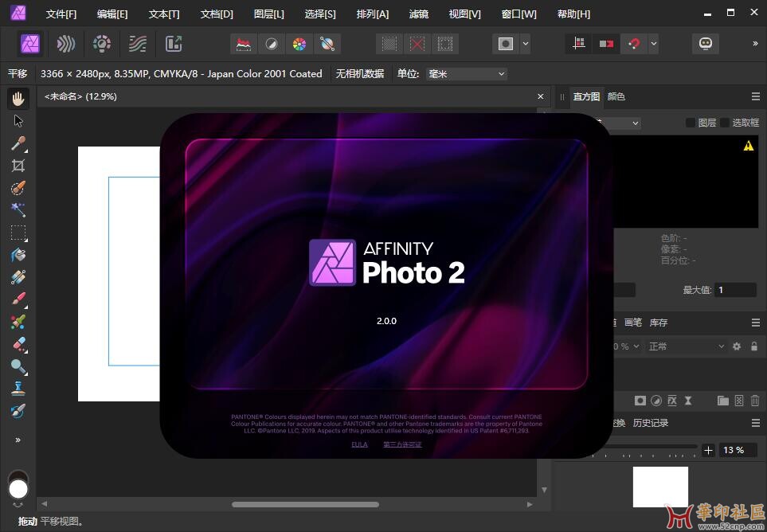This screenshot has height=532, width=767.
Task: Click the Invert Pixel Selection icon
Action: pyautogui.click(x=444, y=44)
